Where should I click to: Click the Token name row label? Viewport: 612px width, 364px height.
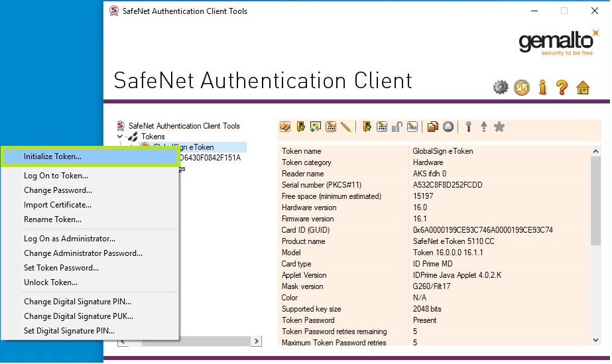point(301,151)
